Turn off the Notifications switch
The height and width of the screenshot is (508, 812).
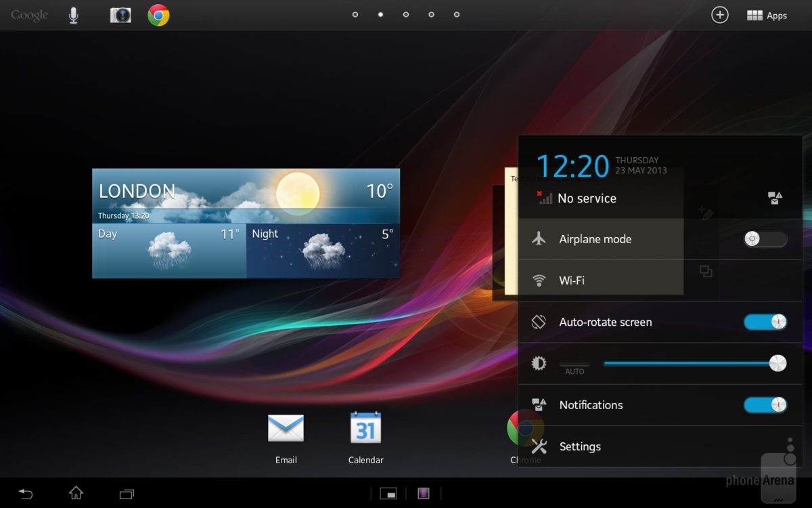[x=765, y=405]
